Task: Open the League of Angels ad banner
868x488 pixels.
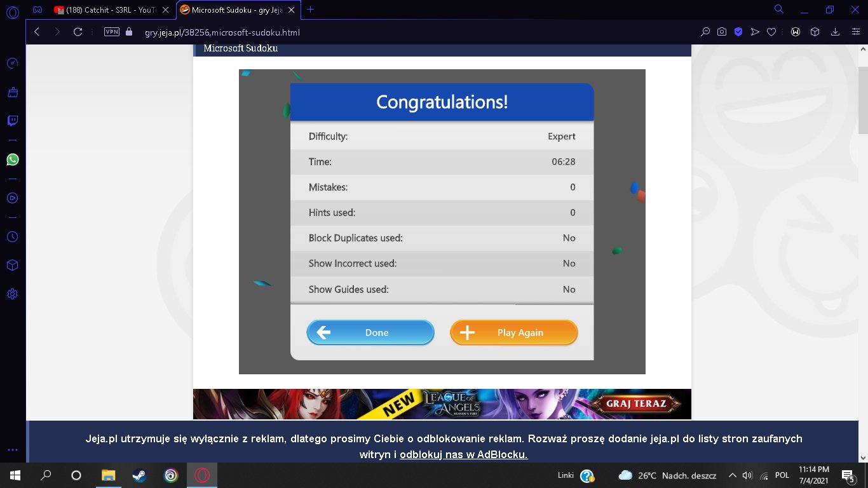Action: point(442,404)
